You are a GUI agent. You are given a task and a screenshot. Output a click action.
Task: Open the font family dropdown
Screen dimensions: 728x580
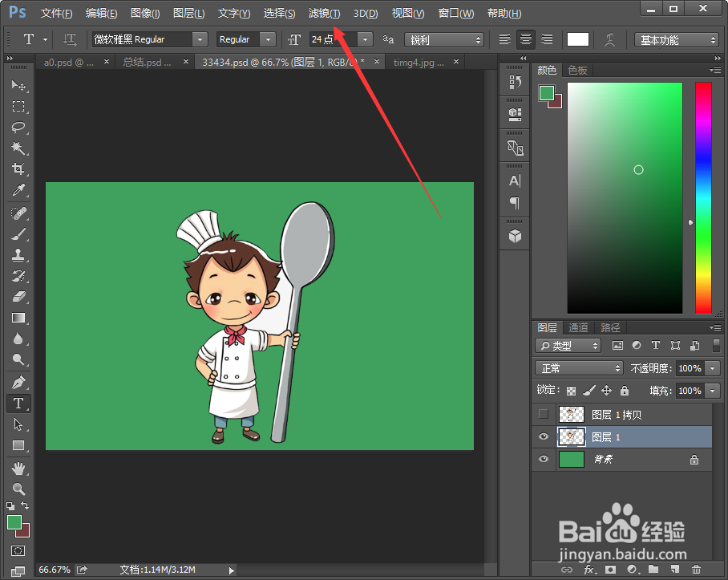(x=200, y=39)
